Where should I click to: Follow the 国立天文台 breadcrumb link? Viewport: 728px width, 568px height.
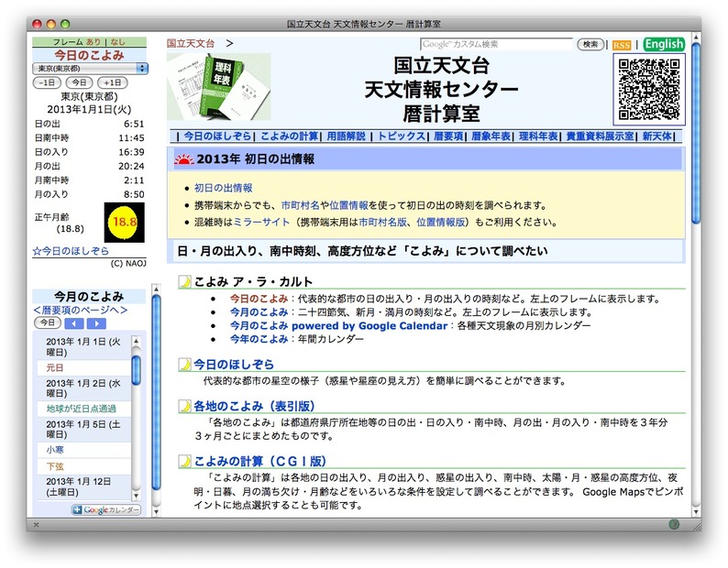pos(191,44)
